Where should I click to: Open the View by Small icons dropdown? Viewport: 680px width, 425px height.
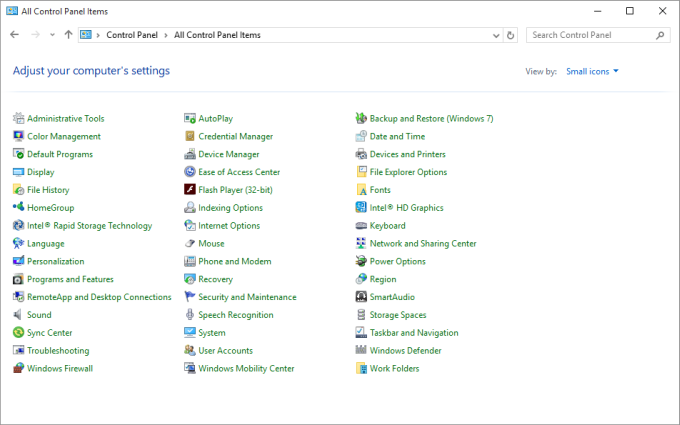tap(592, 71)
